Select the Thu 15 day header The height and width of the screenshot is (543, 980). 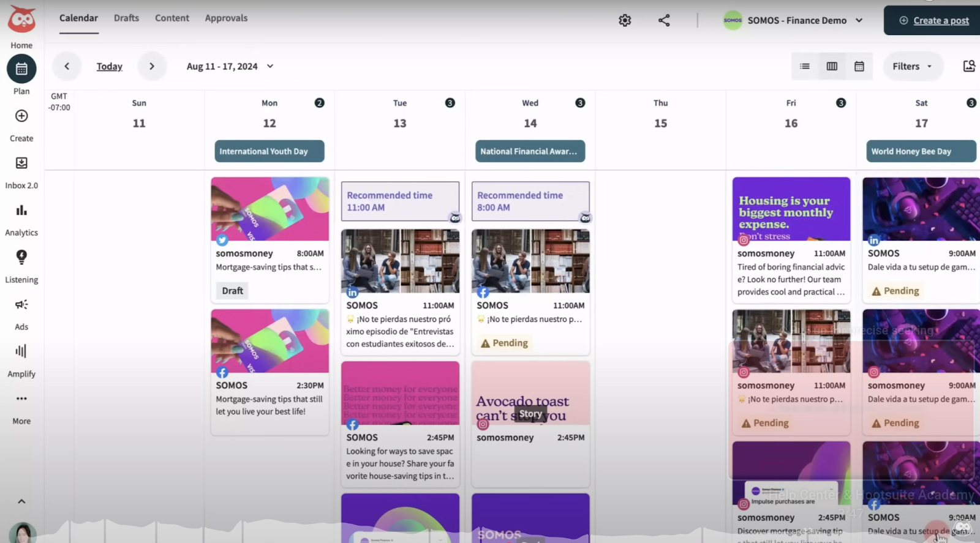click(x=660, y=114)
